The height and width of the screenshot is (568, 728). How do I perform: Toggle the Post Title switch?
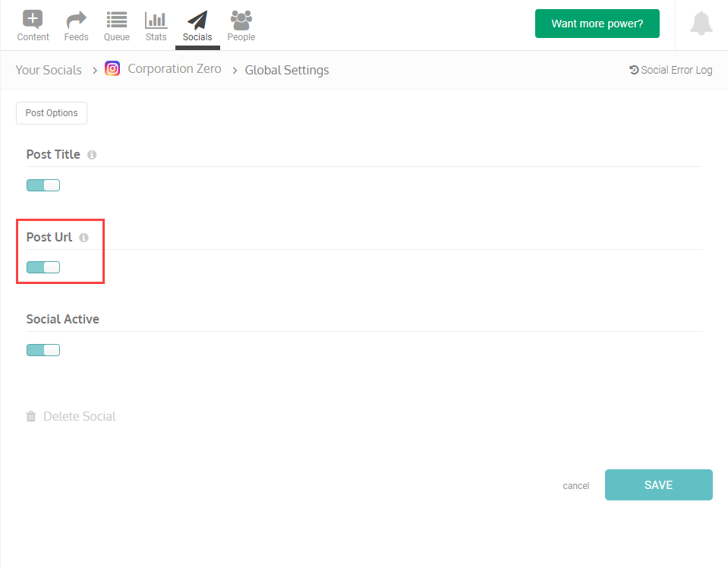43,185
